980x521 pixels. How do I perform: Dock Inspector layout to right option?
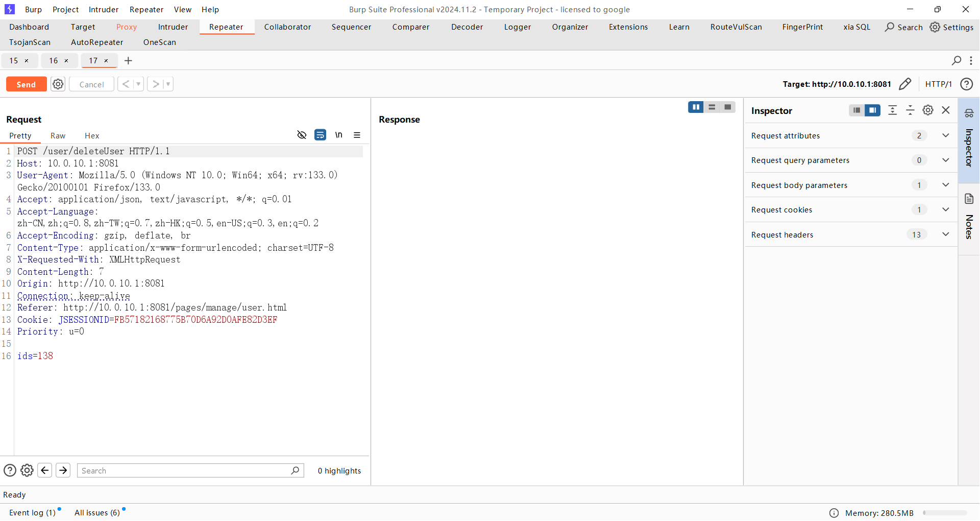tap(873, 110)
